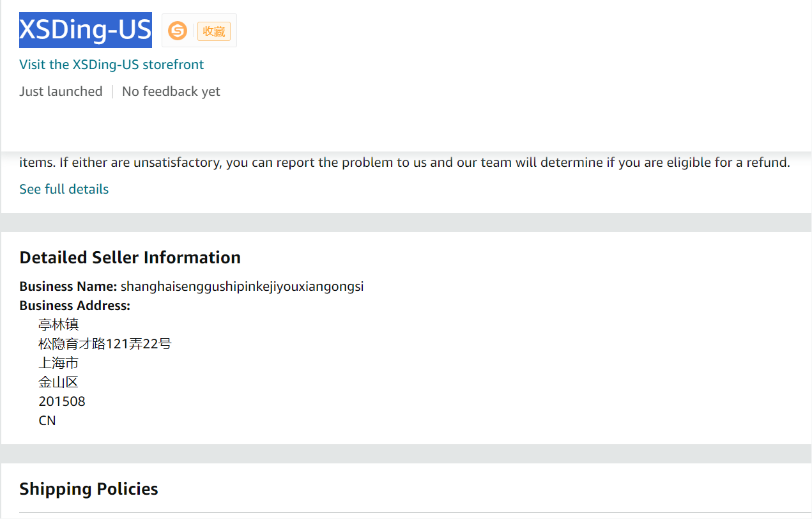Click the 'No feedback yet' text

pyautogui.click(x=171, y=91)
